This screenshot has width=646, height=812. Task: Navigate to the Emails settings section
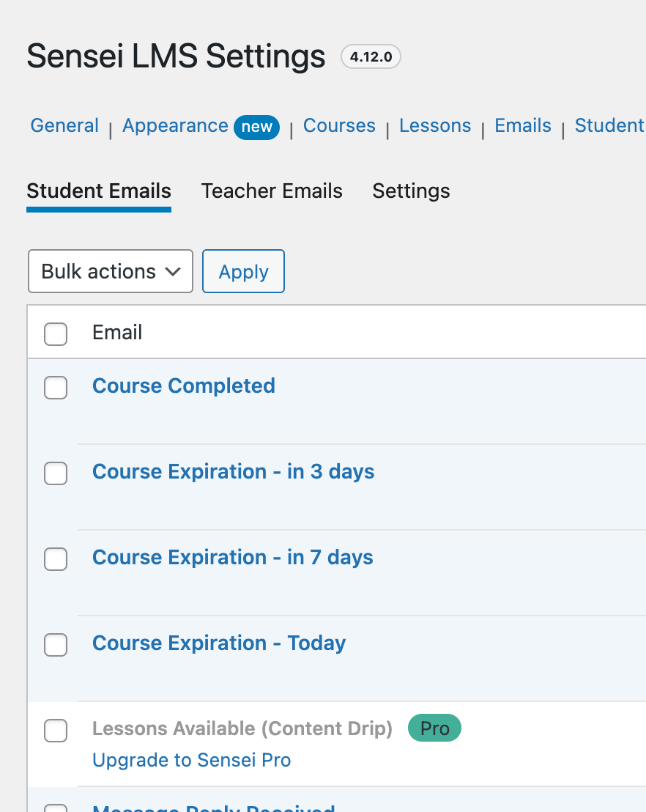(x=522, y=125)
